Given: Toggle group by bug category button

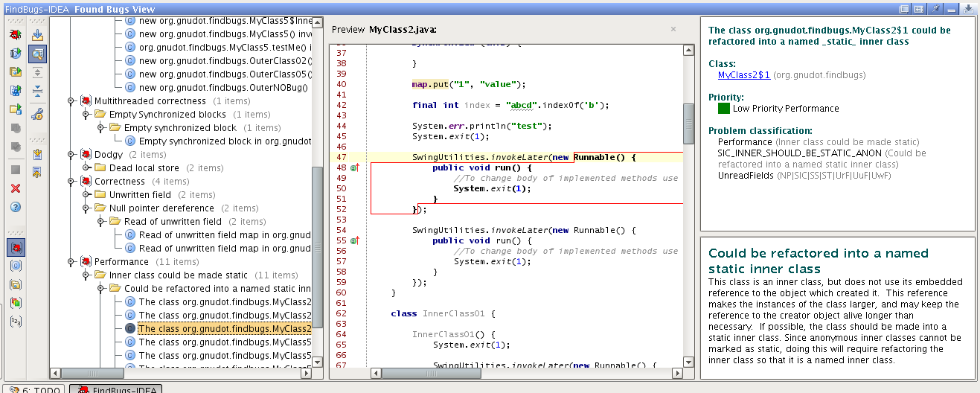Looking at the screenshot, I should [x=15, y=246].
